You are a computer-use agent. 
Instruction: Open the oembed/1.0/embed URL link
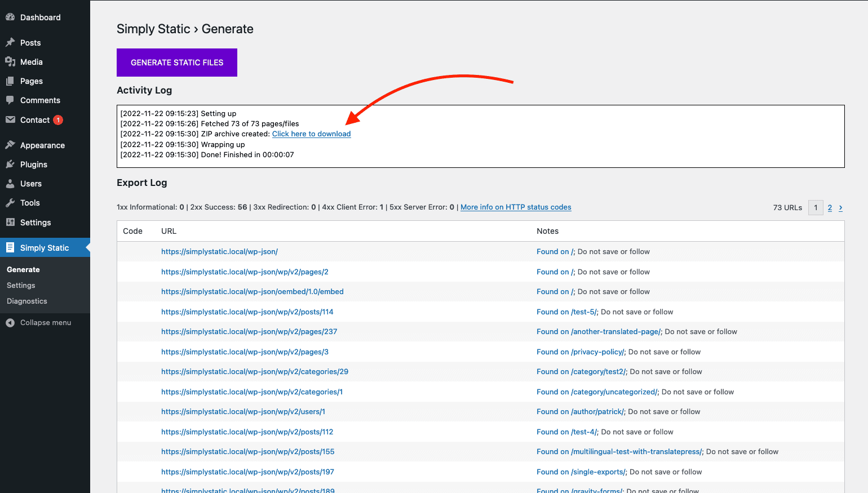tap(253, 292)
